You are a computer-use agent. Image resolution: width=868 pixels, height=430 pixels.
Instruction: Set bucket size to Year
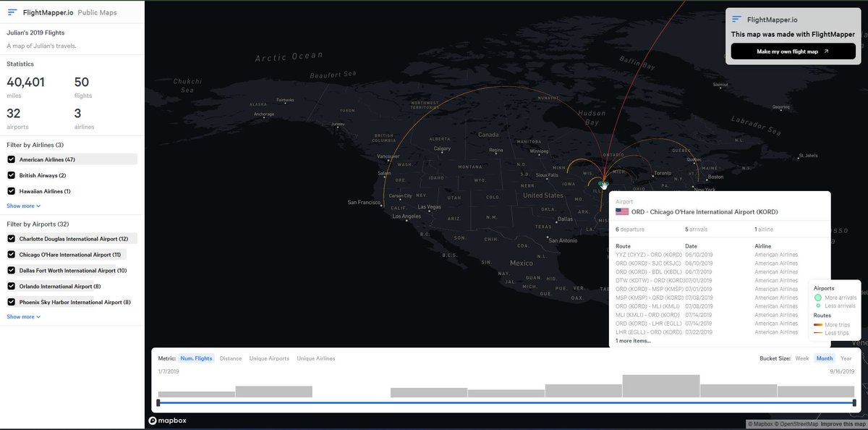tap(846, 358)
